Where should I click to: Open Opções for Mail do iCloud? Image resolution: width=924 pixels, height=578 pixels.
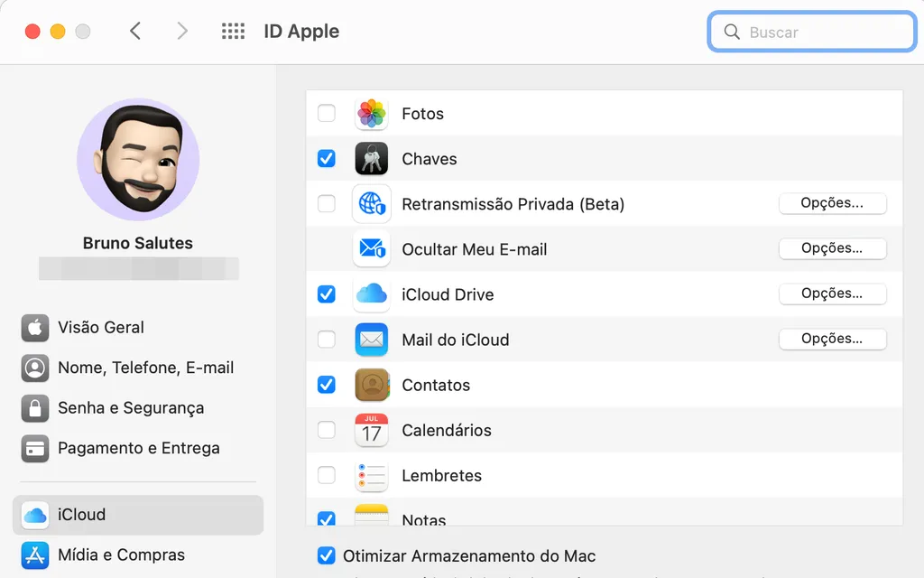coord(832,339)
